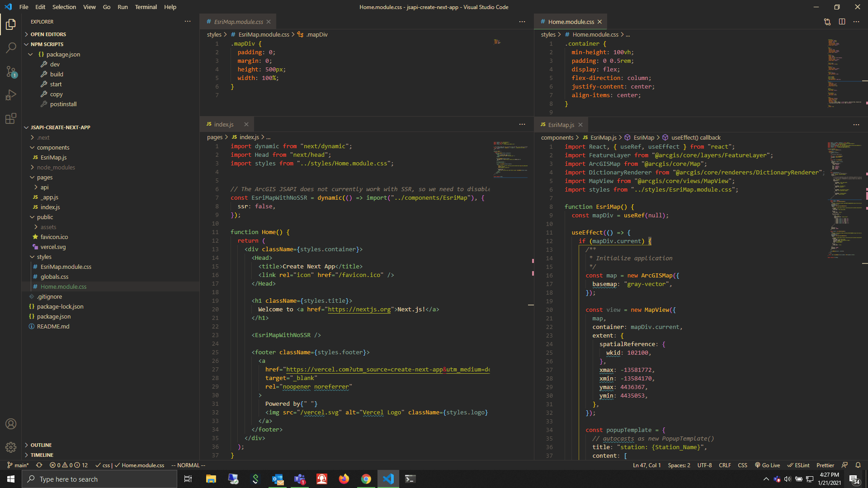
Task: Open the Search view in activity bar
Action: click(x=11, y=47)
